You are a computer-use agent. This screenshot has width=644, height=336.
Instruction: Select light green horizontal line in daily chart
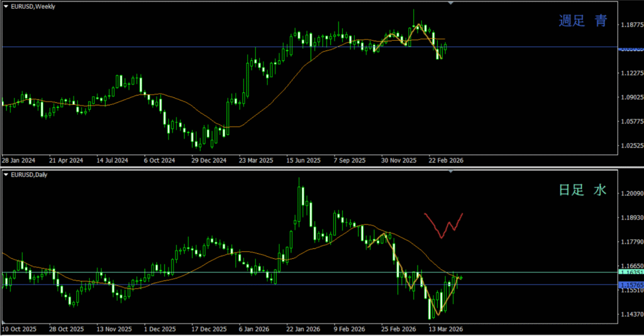pyautogui.click(x=189, y=272)
